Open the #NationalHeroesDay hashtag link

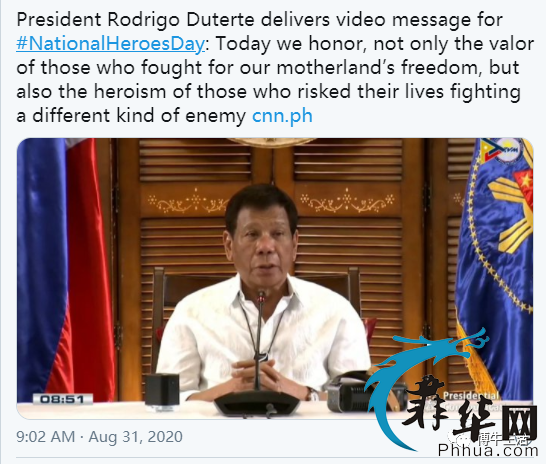[x=110, y=44]
